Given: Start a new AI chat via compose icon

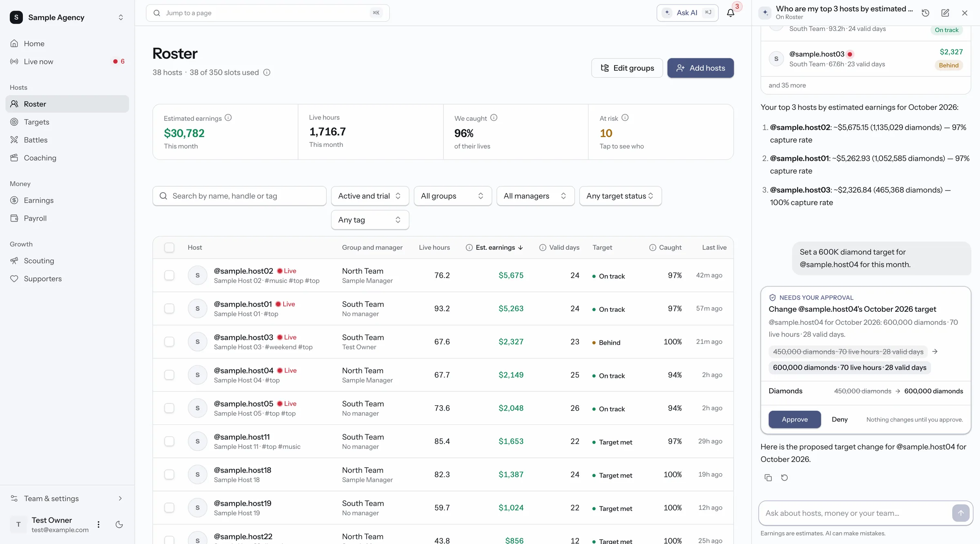Looking at the screenshot, I should 945,13.
